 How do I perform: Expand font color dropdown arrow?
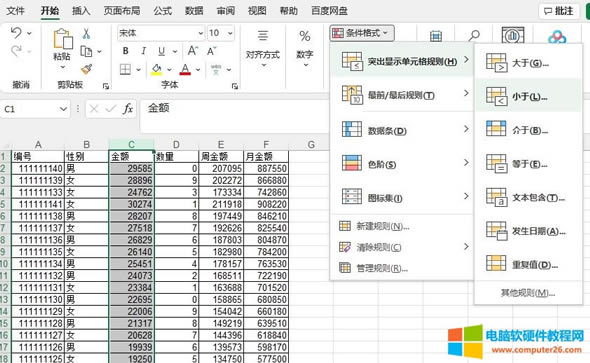coord(198,70)
